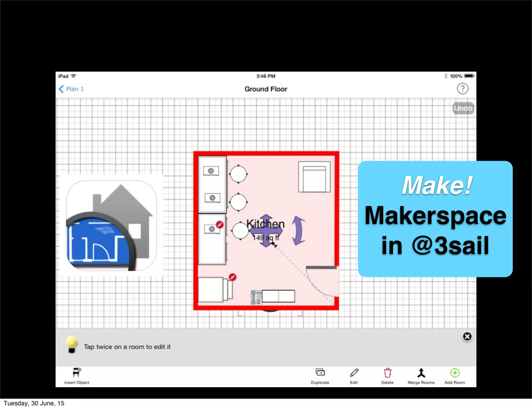Image resolution: width=532 pixels, height=409 pixels.
Task: Open the Insert Object tool
Action: click(77, 376)
